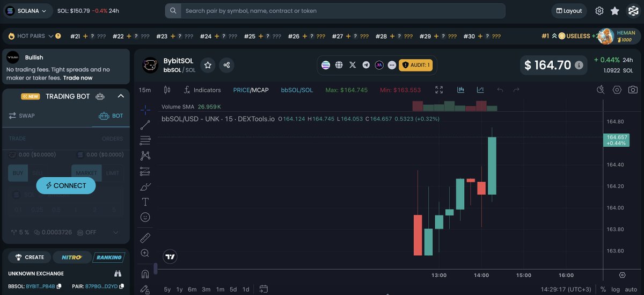Toggle magnet mode in drawing toolbar
Image resolution: width=644 pixels, height=295 pixels.
tap(145, 274)
